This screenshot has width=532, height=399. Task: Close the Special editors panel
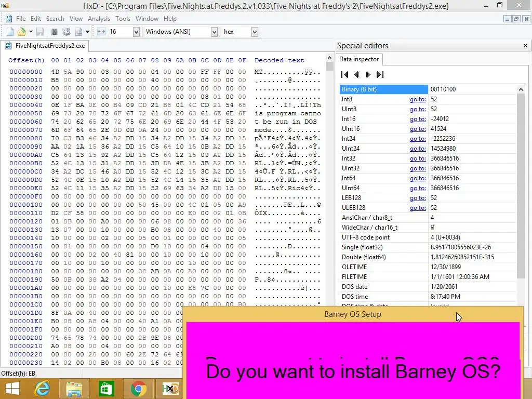pos(525,46)
